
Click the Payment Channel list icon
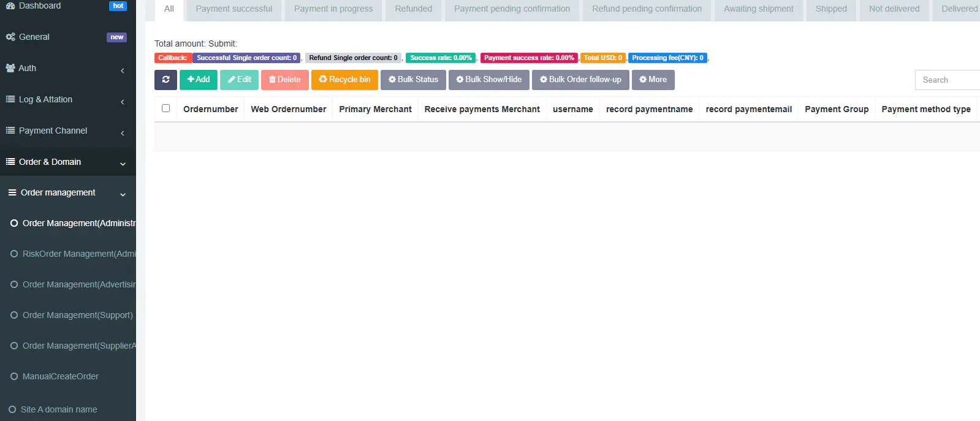[x=10, y=131]
